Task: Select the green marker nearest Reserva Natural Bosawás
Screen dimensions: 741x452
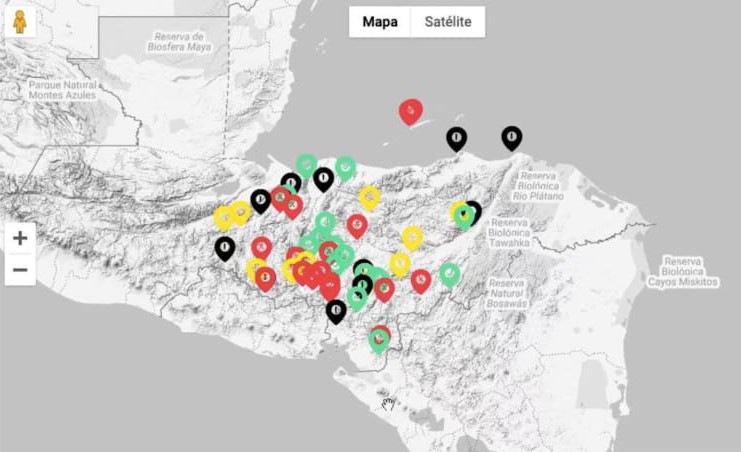Action: [x=449, y=275]
